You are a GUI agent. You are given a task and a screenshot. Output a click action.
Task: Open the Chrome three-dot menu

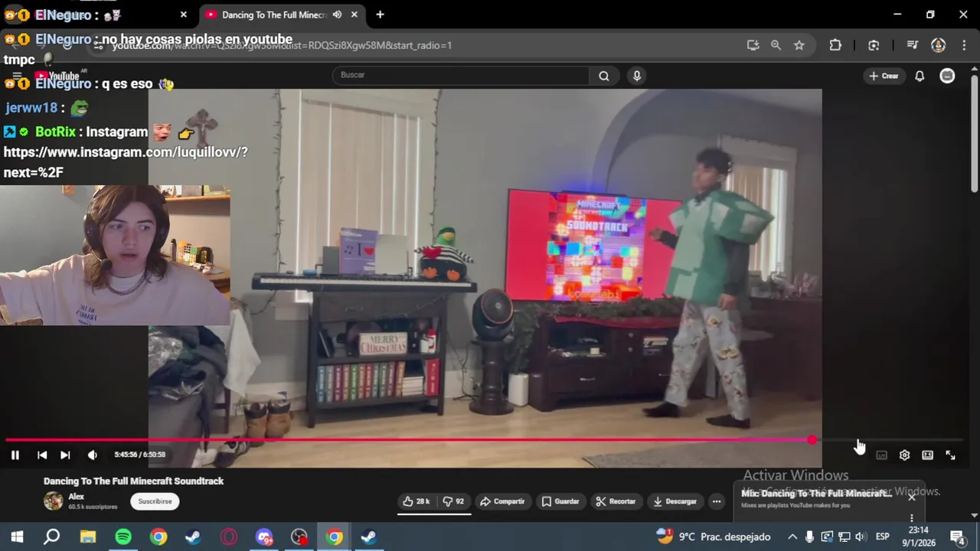tap(964, 45)
